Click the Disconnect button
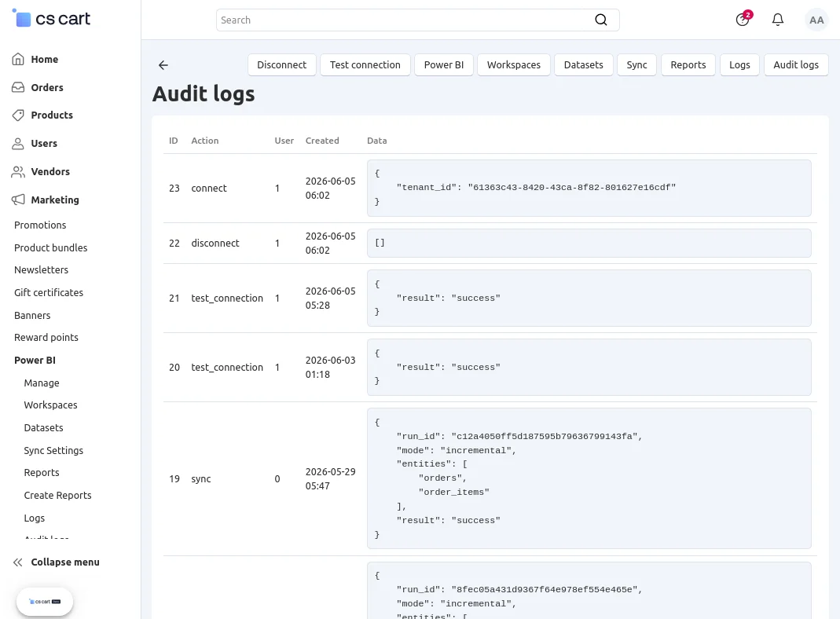Viewport: 840px width, 619px height. [282, 64]
